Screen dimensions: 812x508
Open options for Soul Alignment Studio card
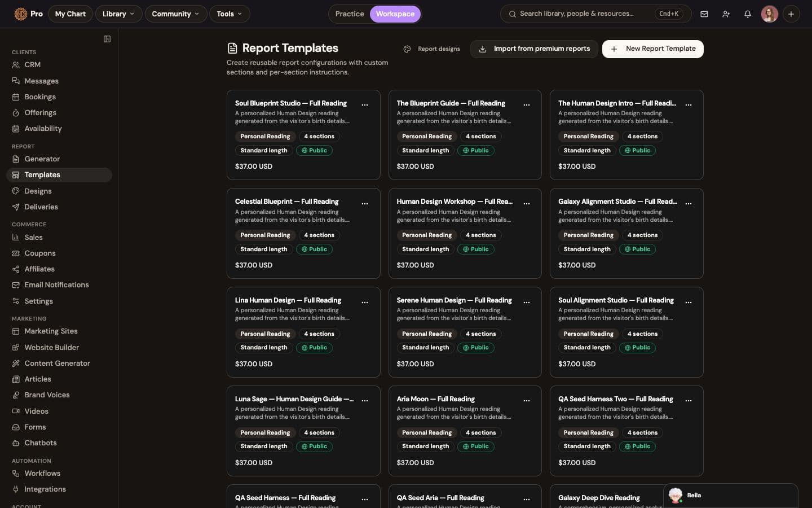point(689,302)
